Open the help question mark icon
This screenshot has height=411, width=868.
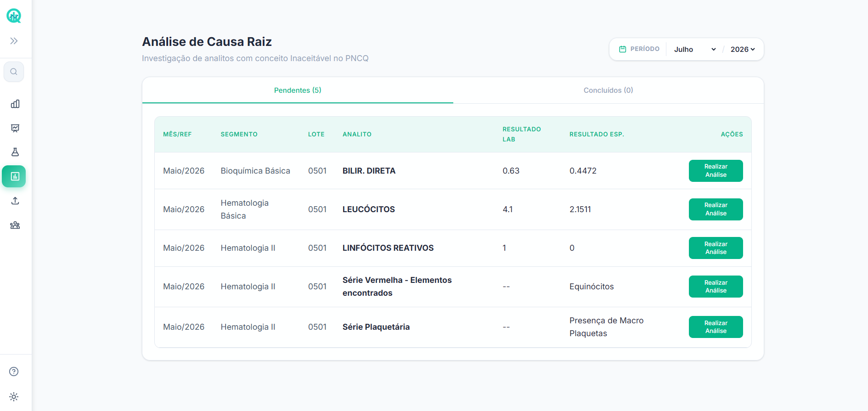[14, 372]
